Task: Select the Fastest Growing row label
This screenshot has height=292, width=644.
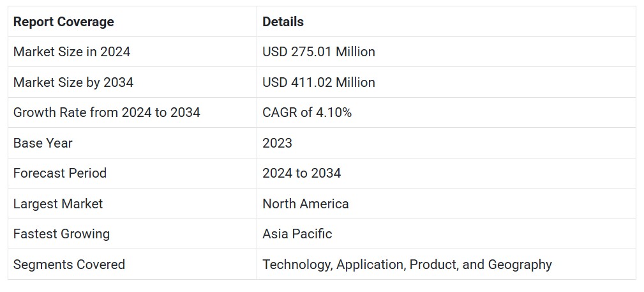Action: coord(61,234)
